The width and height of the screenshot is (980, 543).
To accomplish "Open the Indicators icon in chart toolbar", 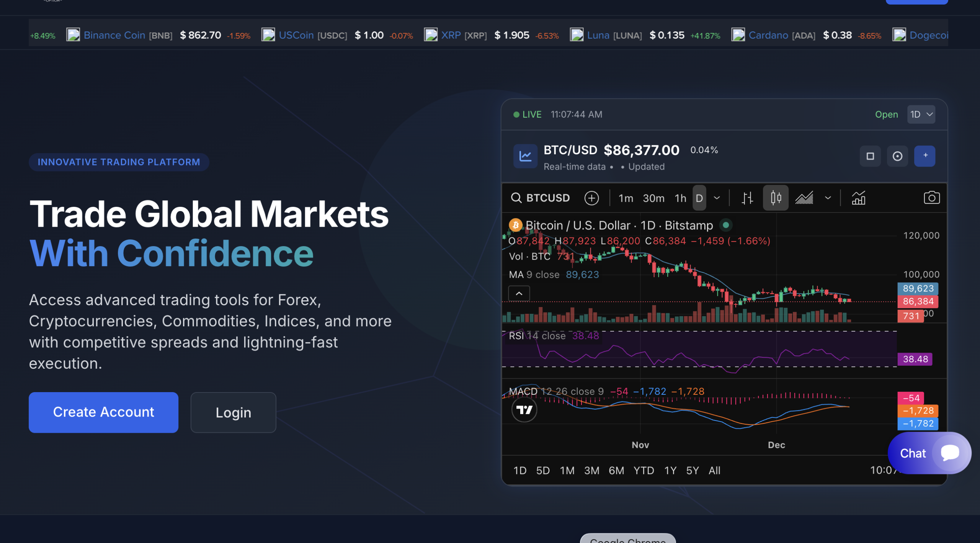I will pos(858,198).
